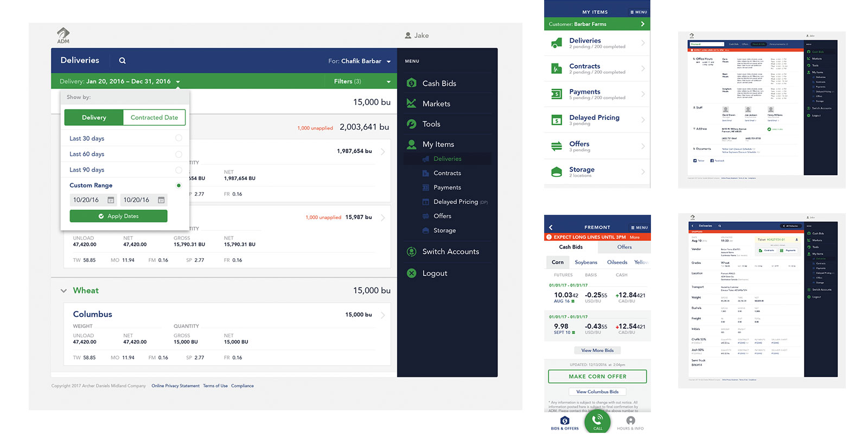The width and height of the screenshot is (868, 434).
Task: Collapse the Wheat section chevron
Action: pyautogui.click(x=63, y=291)
